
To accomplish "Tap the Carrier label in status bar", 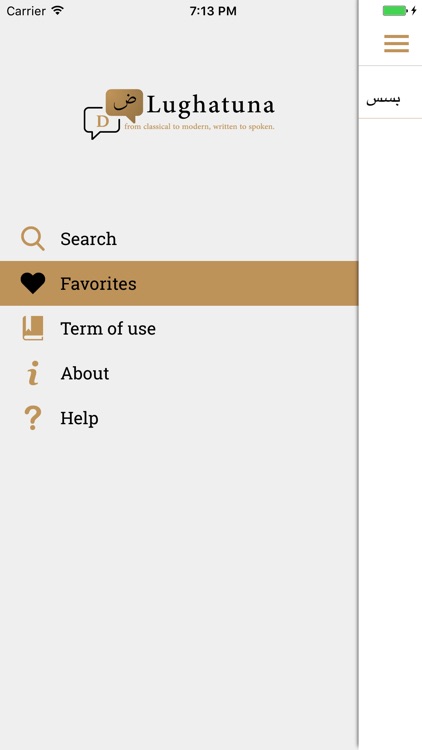I will pyautogui.click(x=26, y=11).
